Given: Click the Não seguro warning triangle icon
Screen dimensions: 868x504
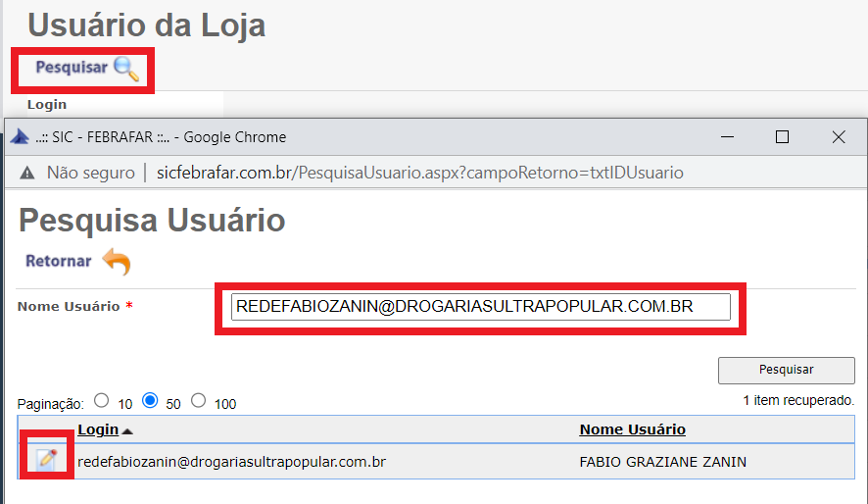Looking at the screenshot, I should [x=26, y=173].
